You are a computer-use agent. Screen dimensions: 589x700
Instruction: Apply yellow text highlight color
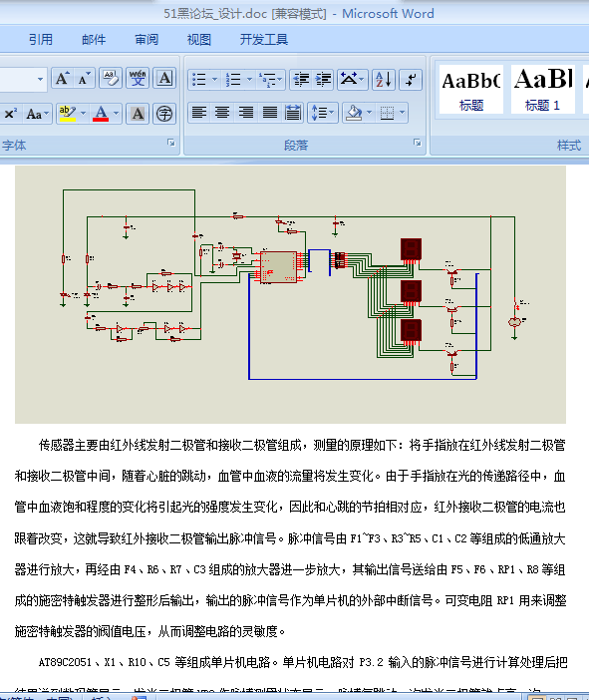[x=67, y=114]
